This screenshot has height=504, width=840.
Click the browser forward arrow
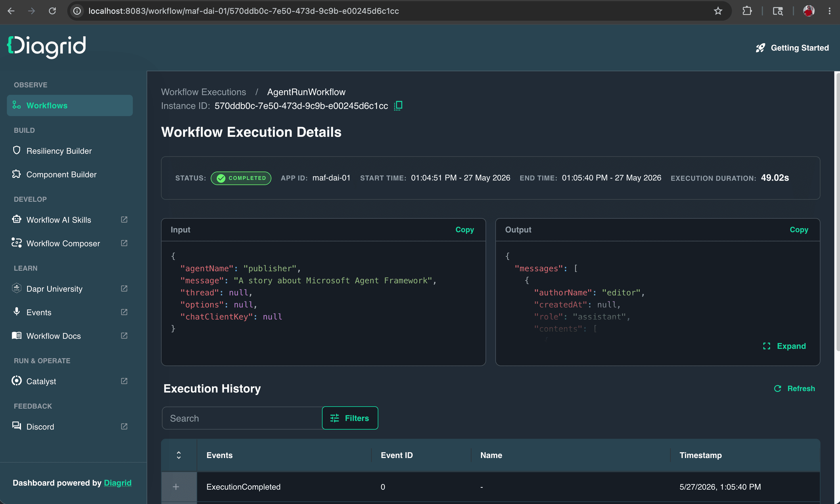(x=32, y=11)
